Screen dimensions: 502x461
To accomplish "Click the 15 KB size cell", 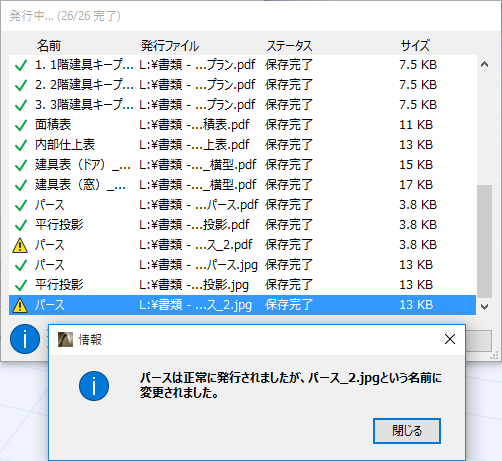I will click(x=416, y=165).
